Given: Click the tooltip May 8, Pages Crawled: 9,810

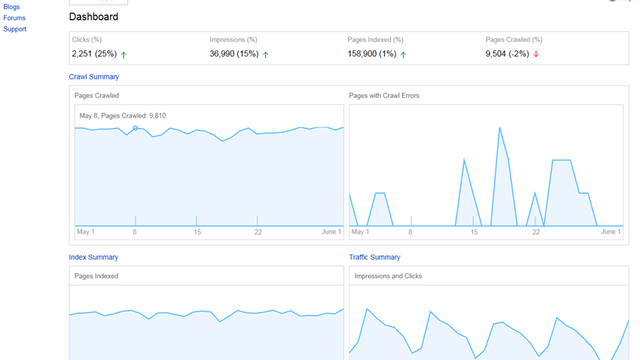Looking at the screenshot, I should (x=122, y=116).
